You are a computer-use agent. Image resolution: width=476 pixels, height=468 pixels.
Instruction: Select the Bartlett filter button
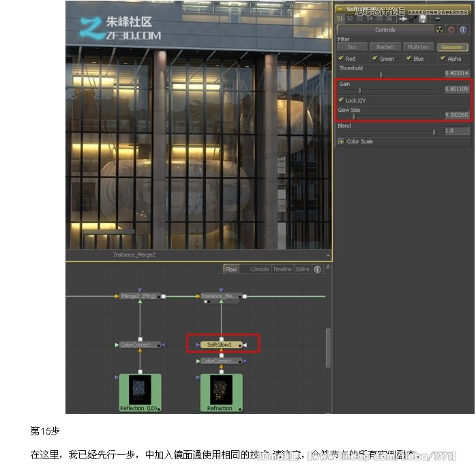point(385,47)
